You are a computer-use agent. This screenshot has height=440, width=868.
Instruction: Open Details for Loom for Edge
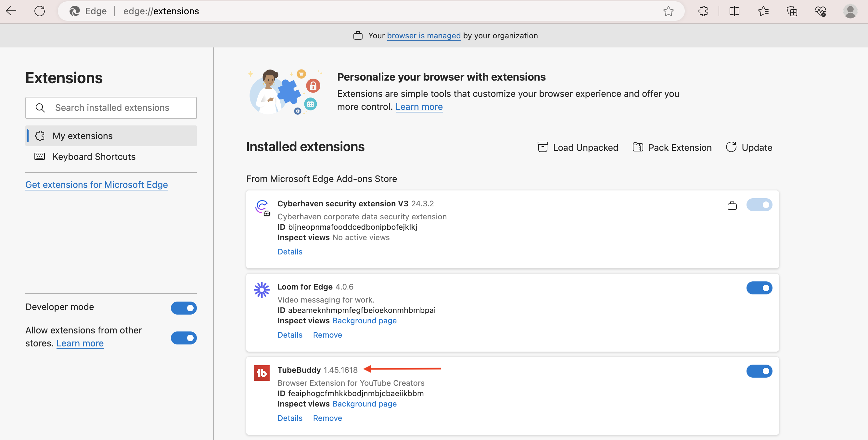tap(290, 335)
